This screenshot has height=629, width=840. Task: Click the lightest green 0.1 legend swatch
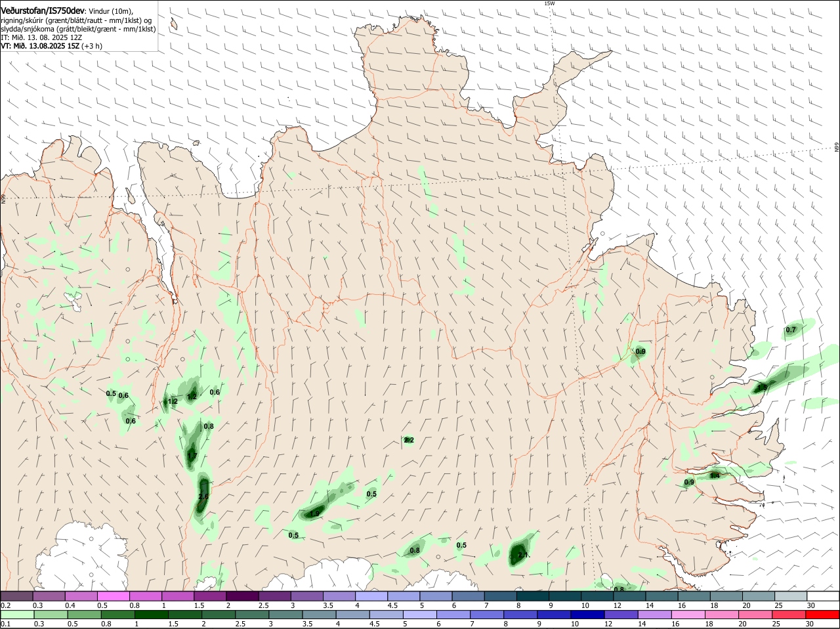16,615
